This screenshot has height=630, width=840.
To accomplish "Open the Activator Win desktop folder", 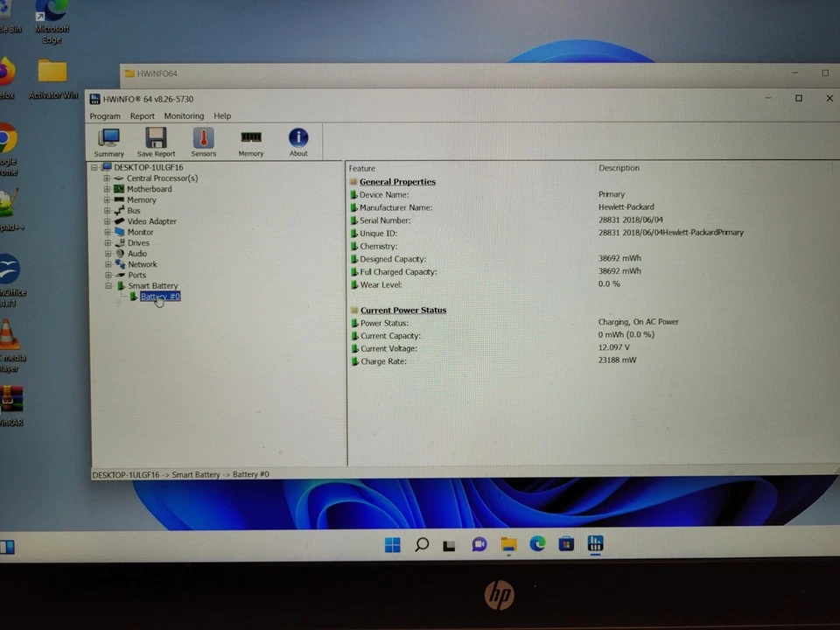I will (x=52, y=80).
